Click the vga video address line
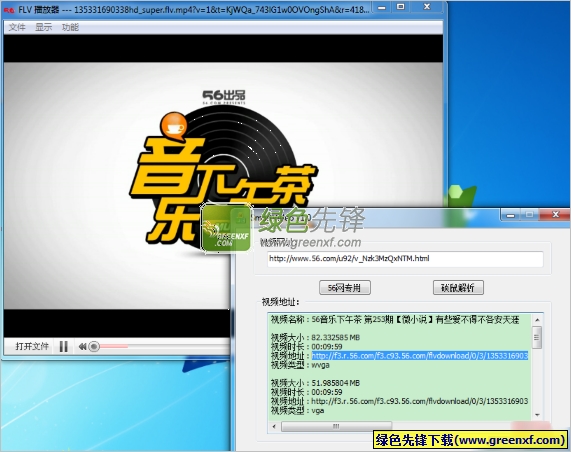Viewport: 571px width, 452px height. coord(399,401)
